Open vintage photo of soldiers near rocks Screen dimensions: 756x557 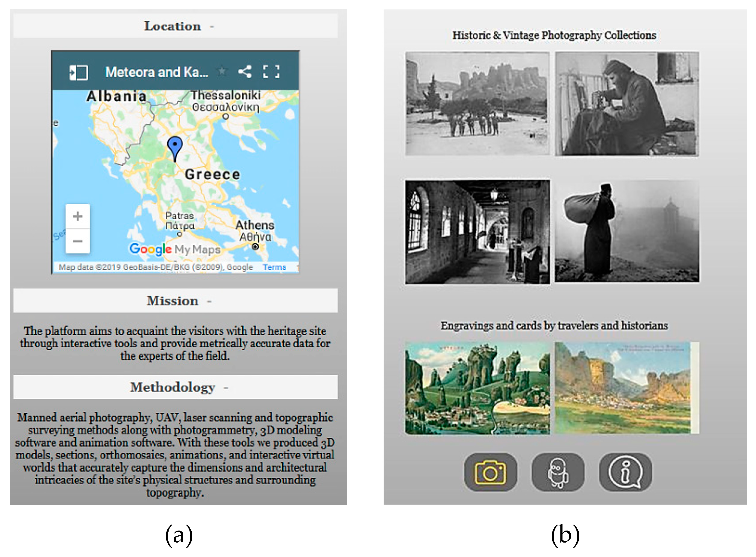(x=477, y=104)
